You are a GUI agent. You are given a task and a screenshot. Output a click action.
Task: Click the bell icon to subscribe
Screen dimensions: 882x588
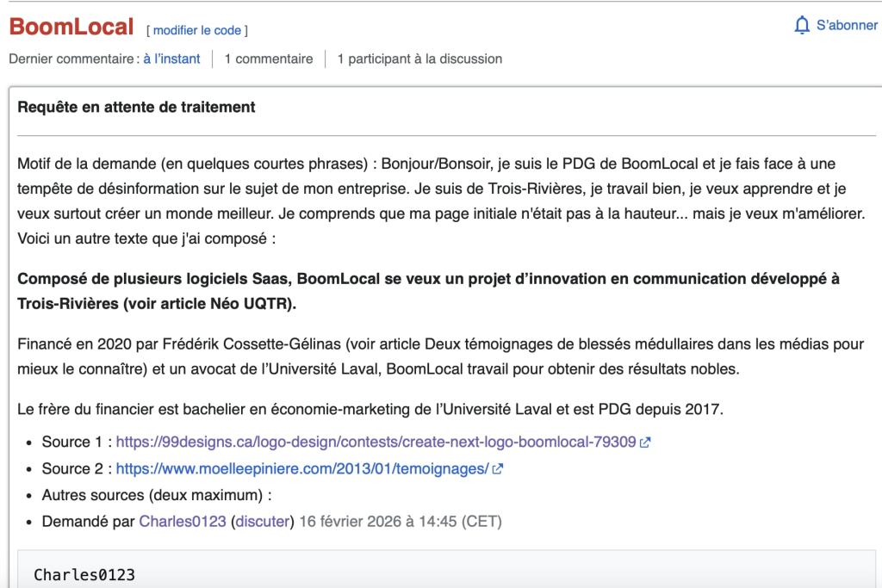click(x=801, y=26)
